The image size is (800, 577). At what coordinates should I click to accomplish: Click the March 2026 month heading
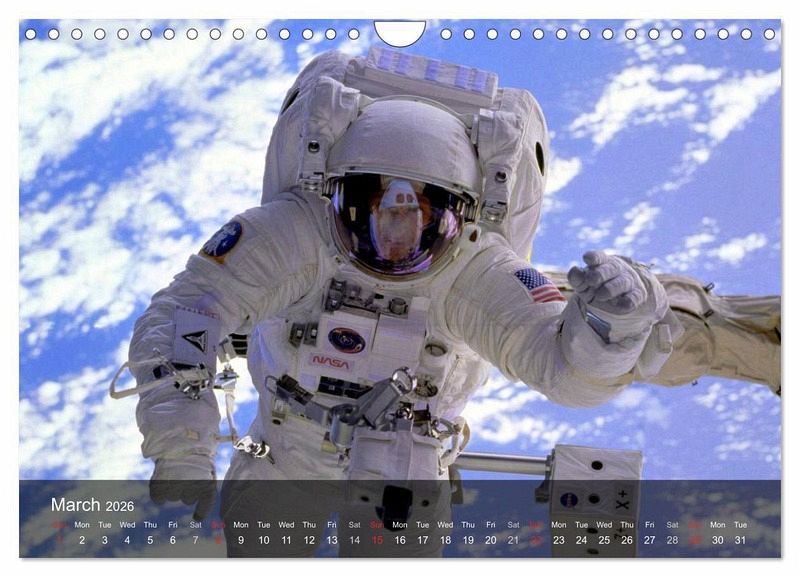(x=92, y=505)
